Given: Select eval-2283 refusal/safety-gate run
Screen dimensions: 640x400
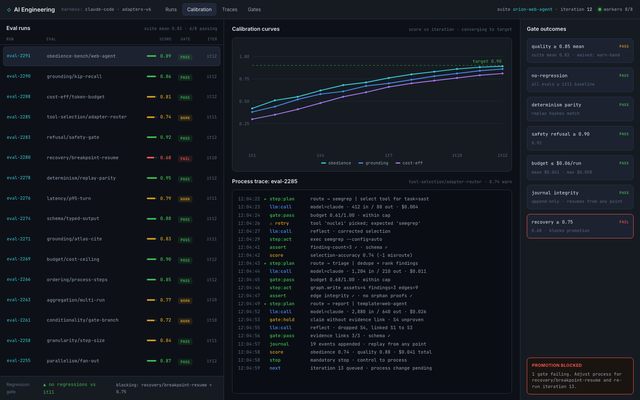Looking at the screenshot, I should coord(111,137).
